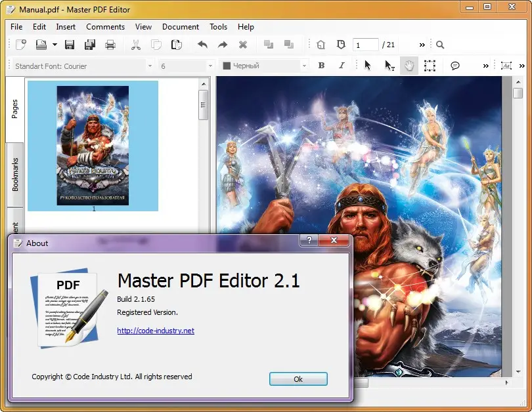Select the object pointer tool
The height and width of the screenshot is (412, 532).
(367, 66)
